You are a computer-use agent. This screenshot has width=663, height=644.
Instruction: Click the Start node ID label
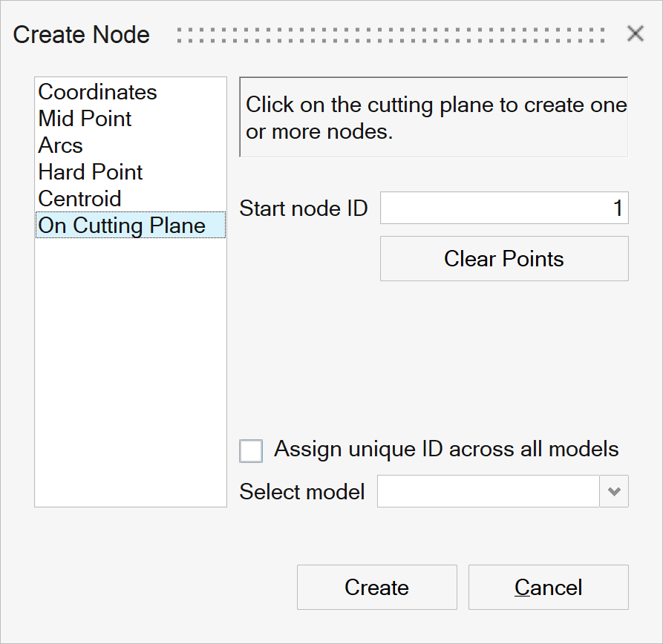pyautogui.click(x=304, y=208)
